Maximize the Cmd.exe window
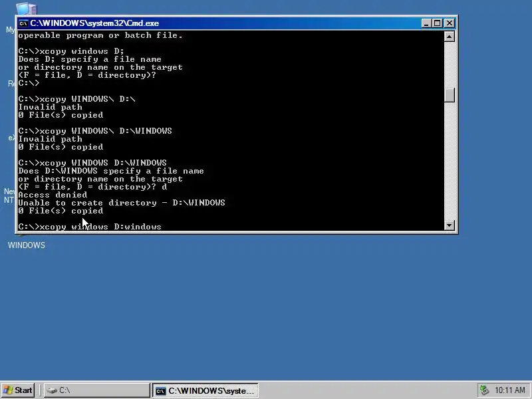Screen dimensions: 532x399 438,23
